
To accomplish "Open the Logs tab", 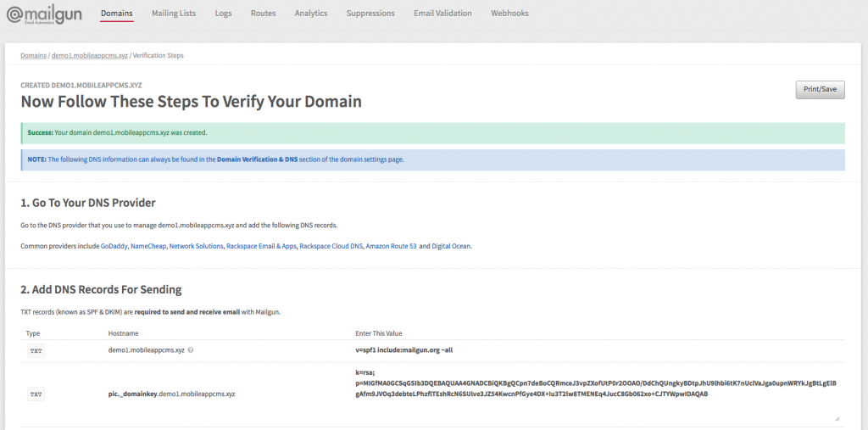I will pyautogui.click(x=223, y=14).
